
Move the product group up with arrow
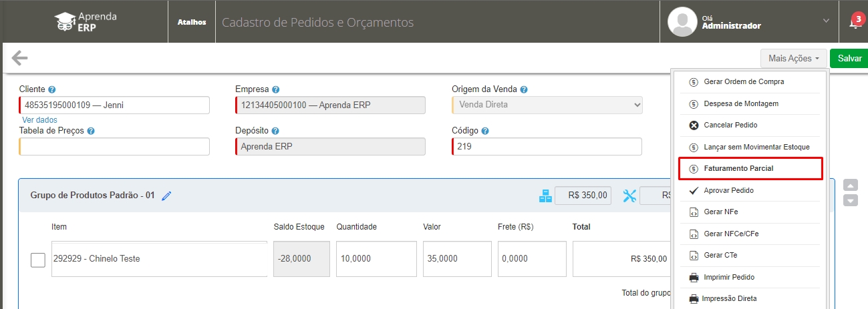850,185
